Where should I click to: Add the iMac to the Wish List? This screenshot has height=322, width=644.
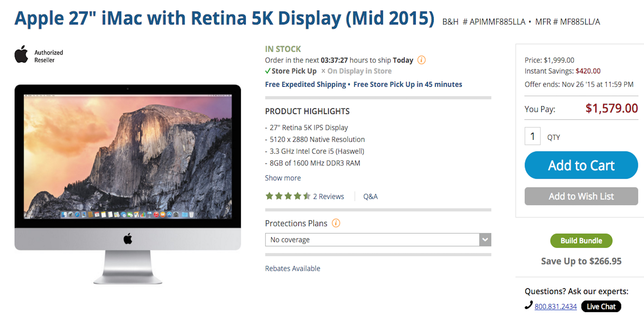[x=581, y=196]
